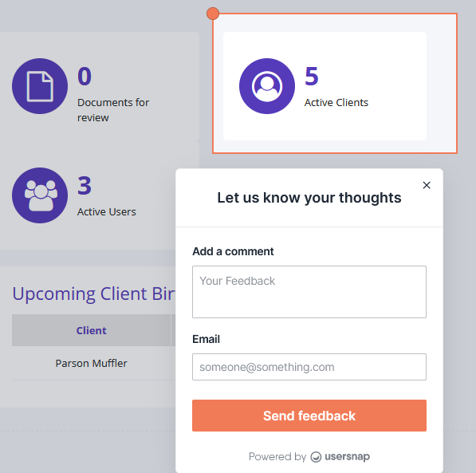Click the Active Clients label text
This screenshot has height=473, width=476.
(x=336, y=103)
